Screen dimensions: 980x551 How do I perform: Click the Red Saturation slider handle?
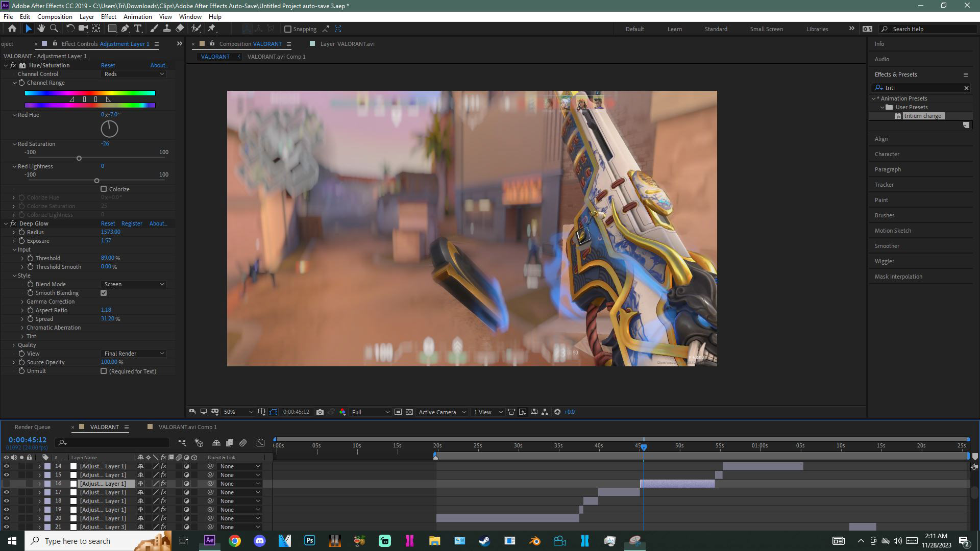point(79,158)
